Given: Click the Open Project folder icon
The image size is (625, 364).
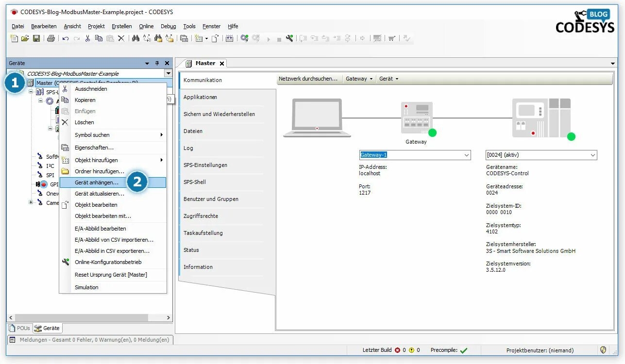Looking at the screenshot, I should tap(25, 38).
